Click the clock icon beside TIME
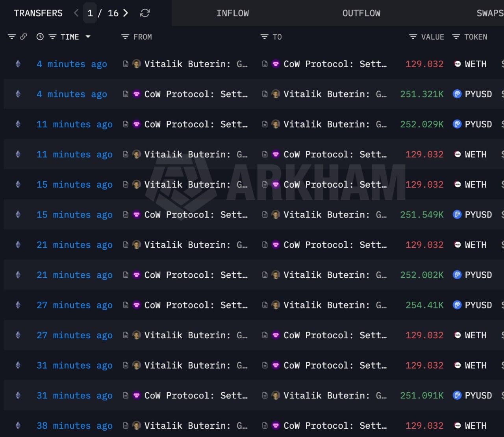The image size is (504, 437). click(40, 37)
